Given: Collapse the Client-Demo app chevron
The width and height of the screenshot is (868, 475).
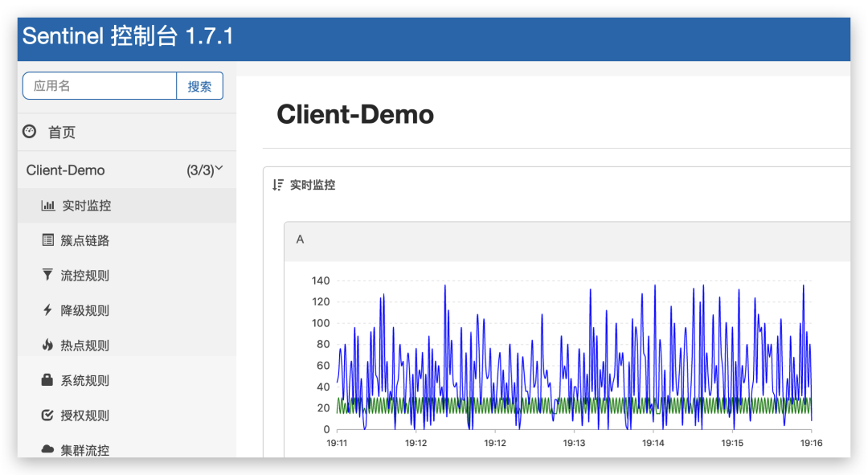Looking at the screenshot, I should coord(219,168).
